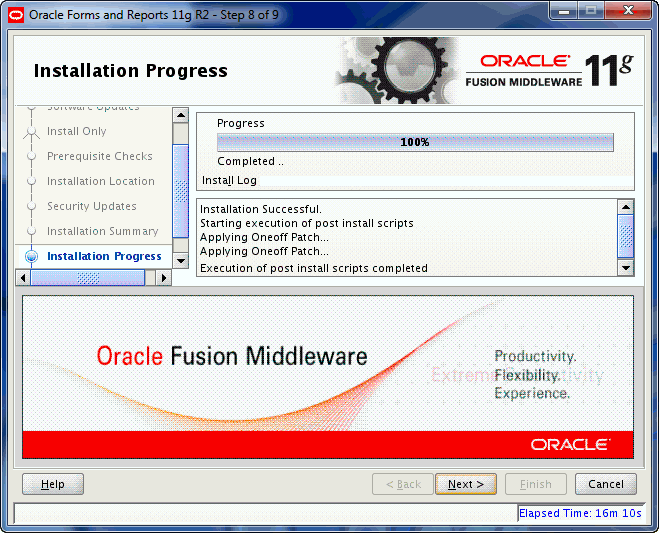Click the Oracle Fusion Middleware banner image
The height and width of the screenshot is (533, 659).
click(x=328, y=377)
